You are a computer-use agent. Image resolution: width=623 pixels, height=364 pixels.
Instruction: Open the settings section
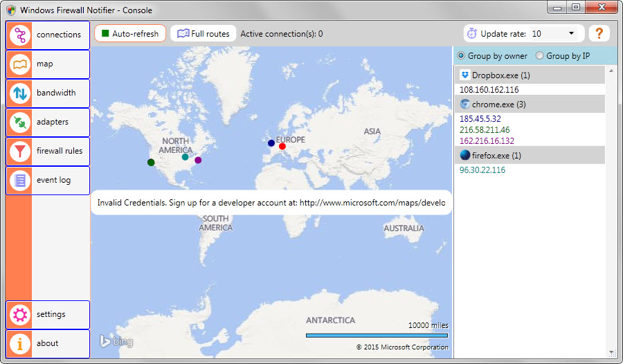click(48, 315)
